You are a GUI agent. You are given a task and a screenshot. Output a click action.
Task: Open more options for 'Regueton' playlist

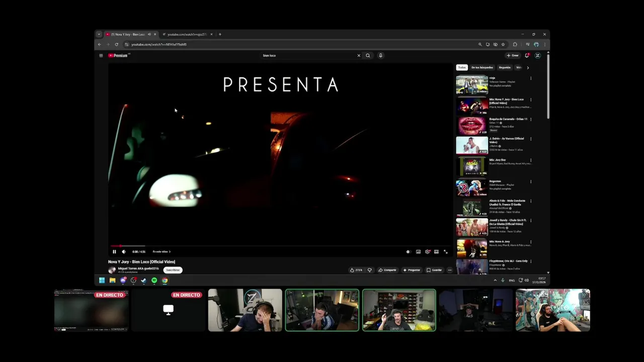(531, 182)
